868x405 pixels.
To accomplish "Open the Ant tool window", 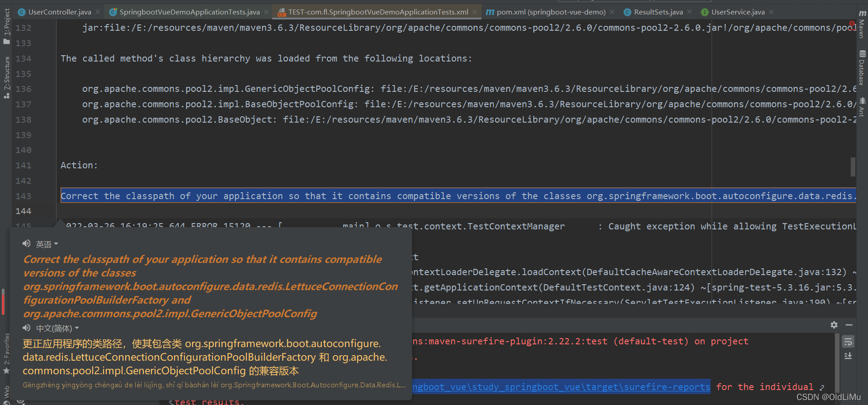I will pyautogui.click(x=862, y=107).
